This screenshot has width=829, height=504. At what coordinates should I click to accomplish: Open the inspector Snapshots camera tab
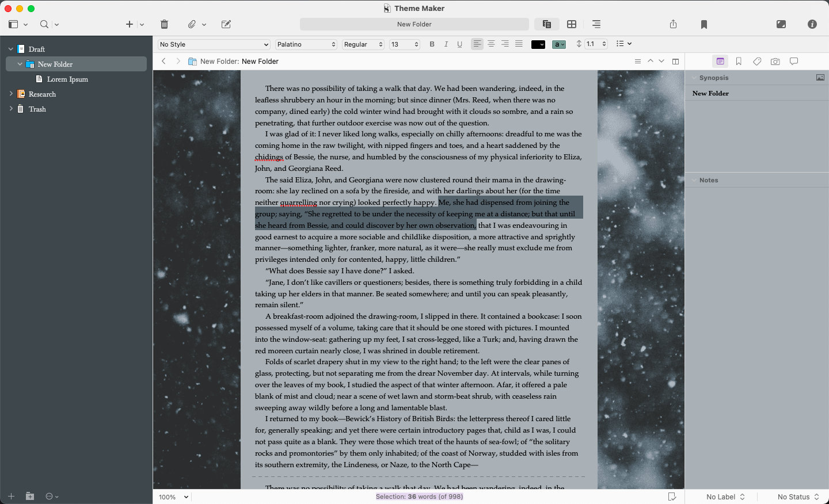[775, 61]
